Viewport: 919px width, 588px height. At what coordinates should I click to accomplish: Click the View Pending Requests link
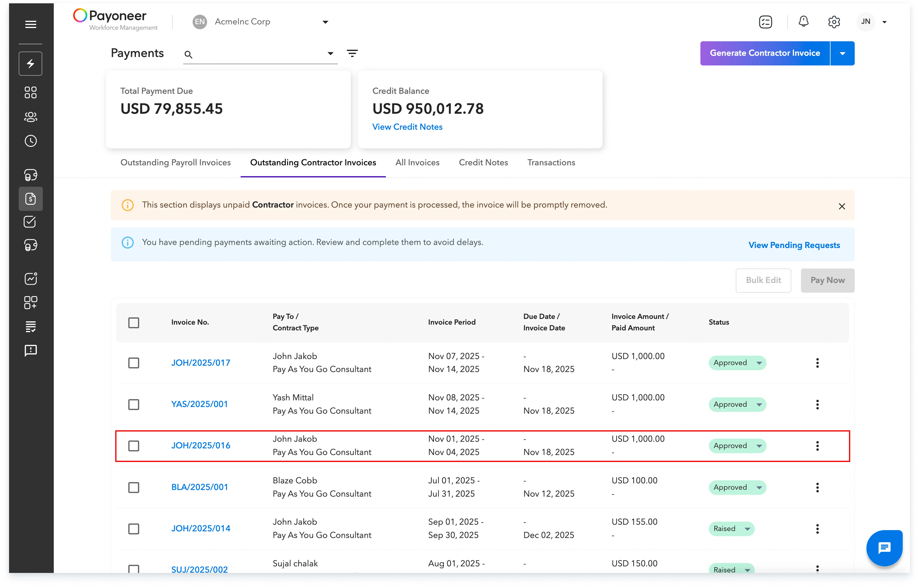coord(794,245)
